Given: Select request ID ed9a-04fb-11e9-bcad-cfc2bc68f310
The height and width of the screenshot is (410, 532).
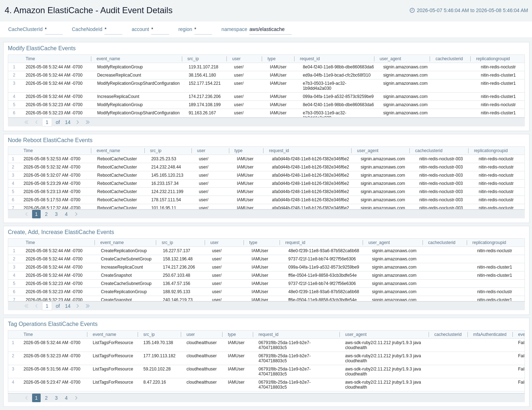Looking at the screenshot, I should pos(337,75).
